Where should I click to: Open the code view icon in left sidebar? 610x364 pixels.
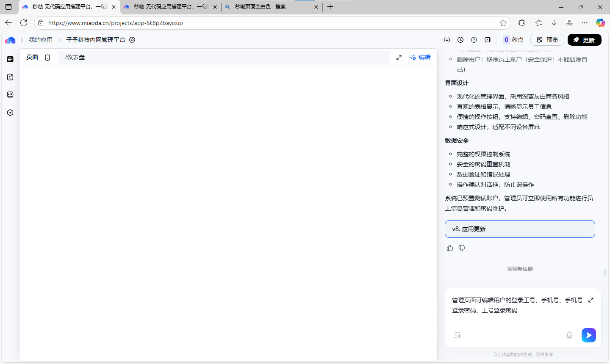[10, 95]
